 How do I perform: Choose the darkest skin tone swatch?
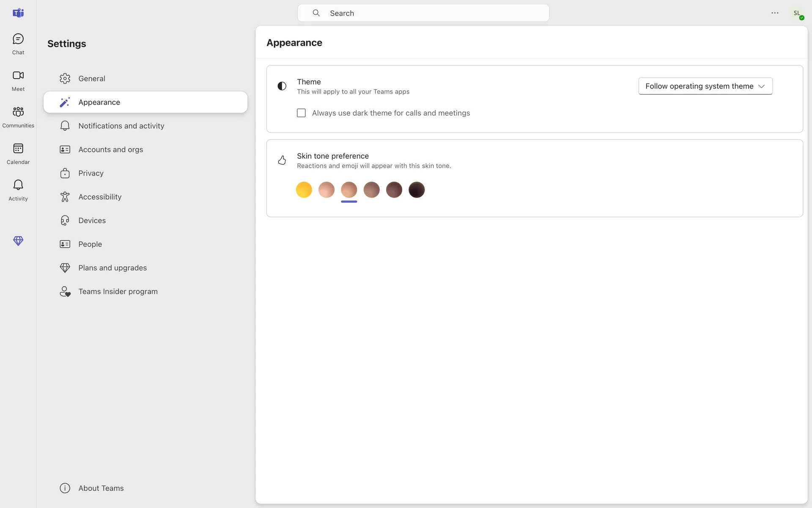pyautogui.click(x=417, y=190)
